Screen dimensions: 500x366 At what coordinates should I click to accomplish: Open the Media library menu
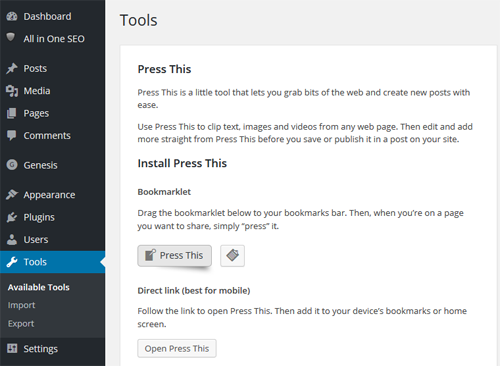[37, 91]
